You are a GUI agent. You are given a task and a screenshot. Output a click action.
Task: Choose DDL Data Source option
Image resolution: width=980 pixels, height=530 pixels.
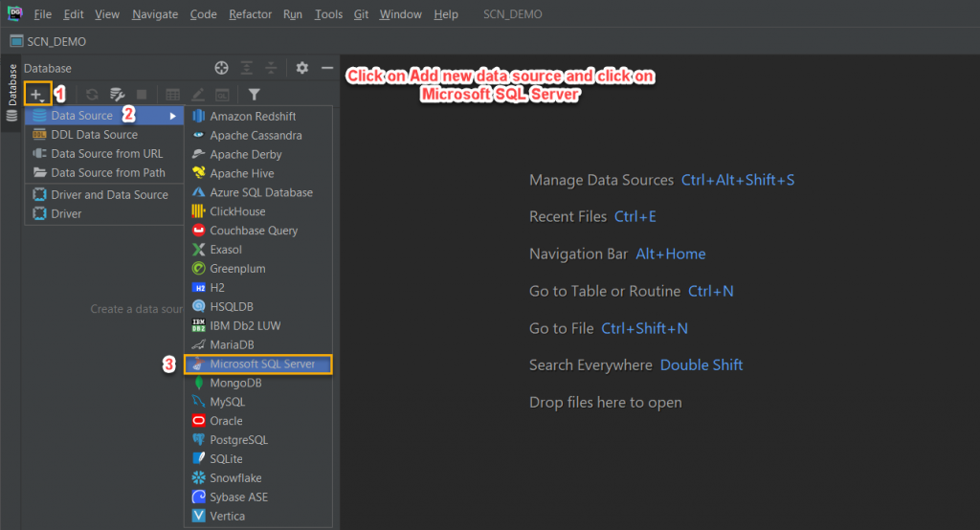click(104, 134)
